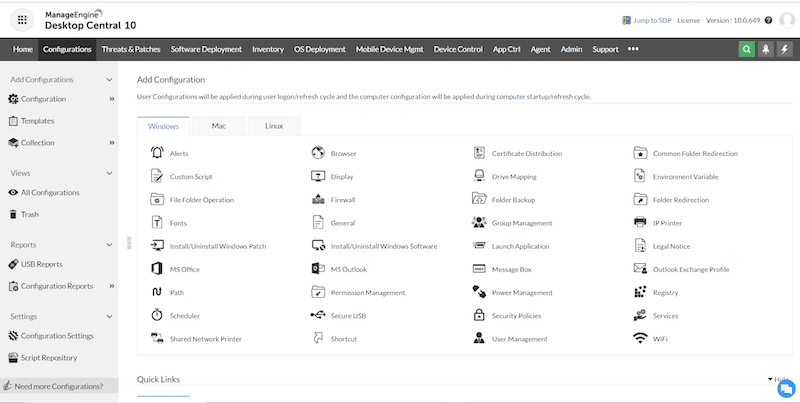Click the Scheduler stopwatch icon
Viewport: 800px width, 403px height.
[157, 315]
